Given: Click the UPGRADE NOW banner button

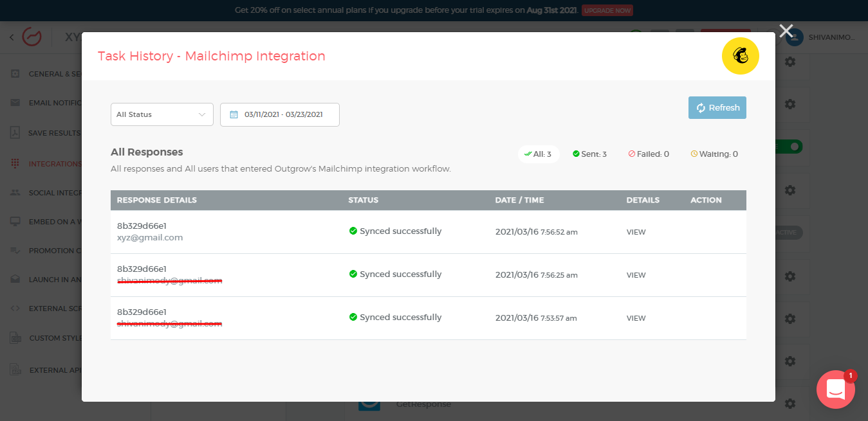Looking at the screenshot, I should 607,10.
